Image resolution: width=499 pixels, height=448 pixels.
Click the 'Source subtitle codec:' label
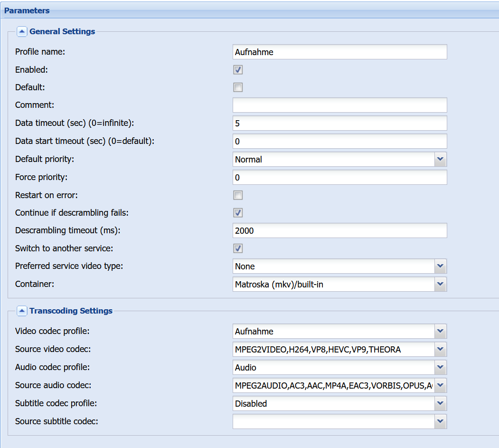pyautogui.click(x=56, y=421)
